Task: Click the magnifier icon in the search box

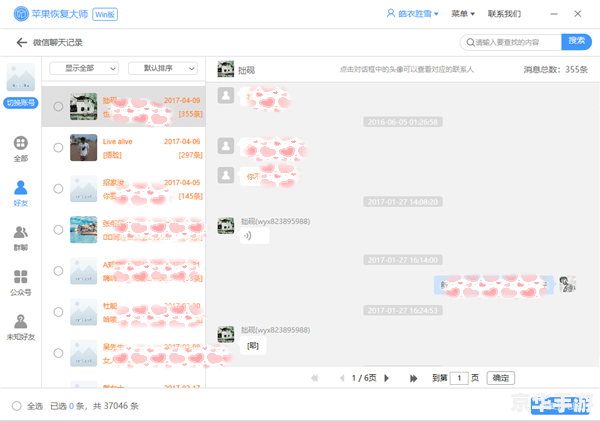Action: coord(470,42)
